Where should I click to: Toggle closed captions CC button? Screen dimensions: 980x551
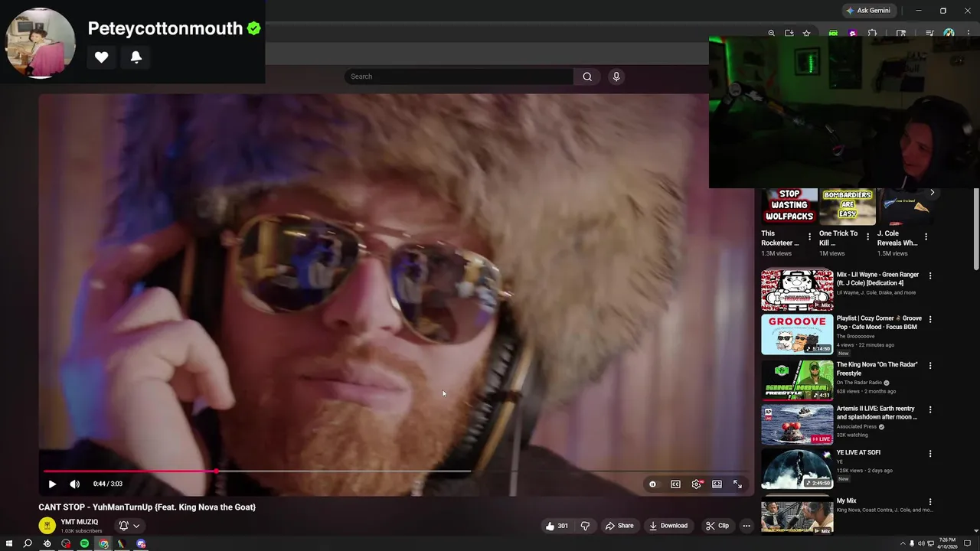[x=675, y=484]
